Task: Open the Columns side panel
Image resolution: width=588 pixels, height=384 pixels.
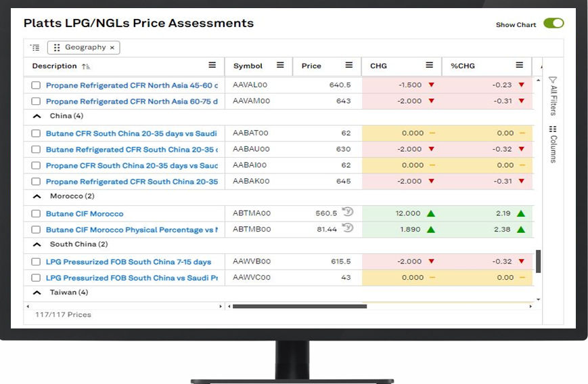Action: pyautogui.click(x=553, y=144)
